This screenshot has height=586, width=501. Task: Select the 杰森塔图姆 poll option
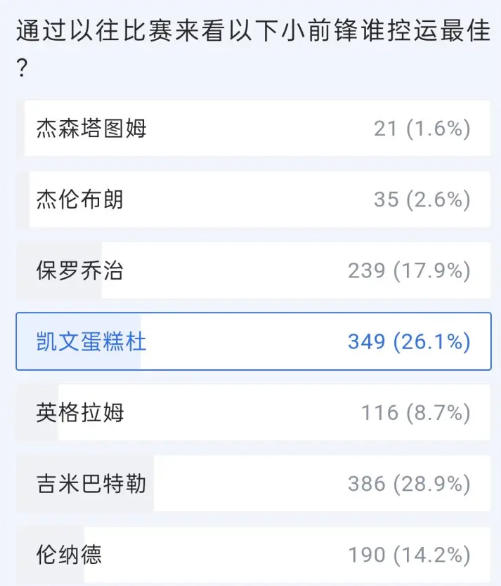tap(253, 128)
